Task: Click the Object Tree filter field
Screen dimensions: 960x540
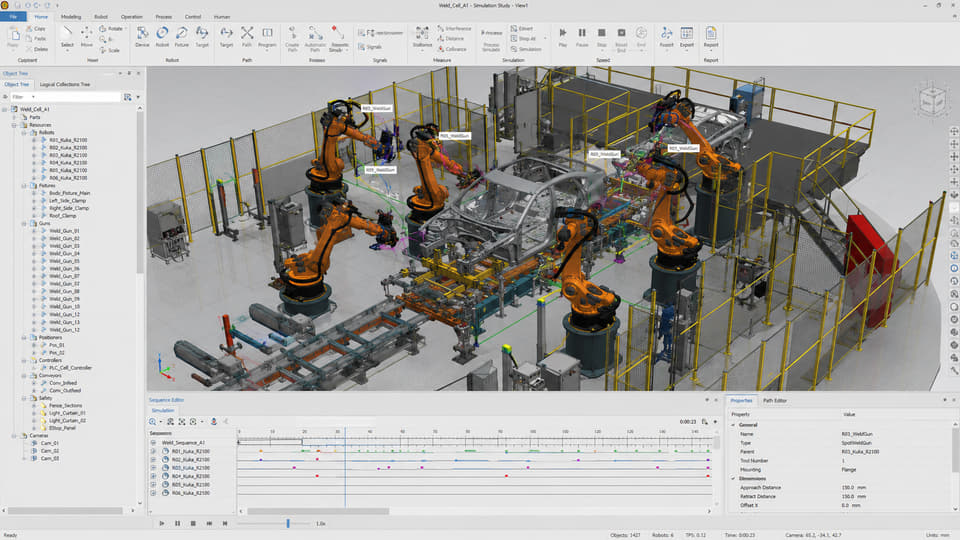Action: click(x=66, y=97)
